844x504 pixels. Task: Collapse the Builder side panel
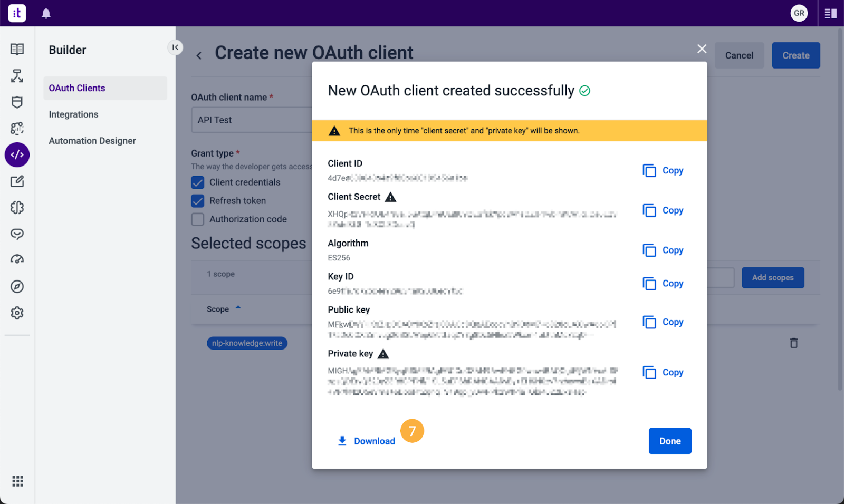pyautogui.click(x=175, y=47)
